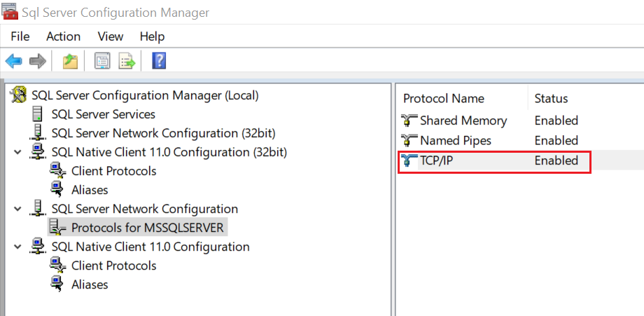Click the SQL Server Services tree icon

click(38, 114)
